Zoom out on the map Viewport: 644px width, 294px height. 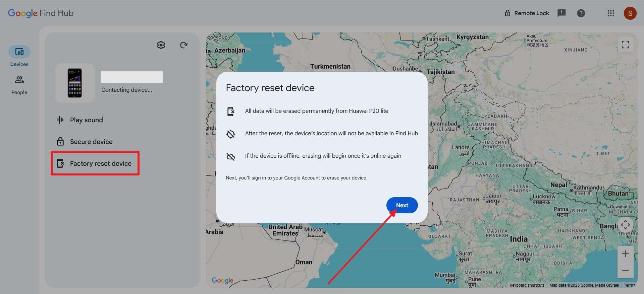coord(625,270)
